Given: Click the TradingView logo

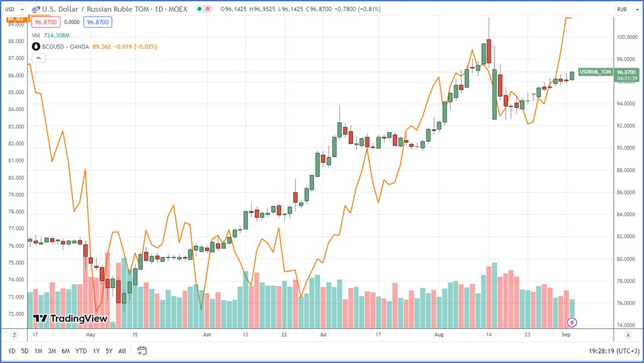Looking at the screenshot, I should [70, 319].
